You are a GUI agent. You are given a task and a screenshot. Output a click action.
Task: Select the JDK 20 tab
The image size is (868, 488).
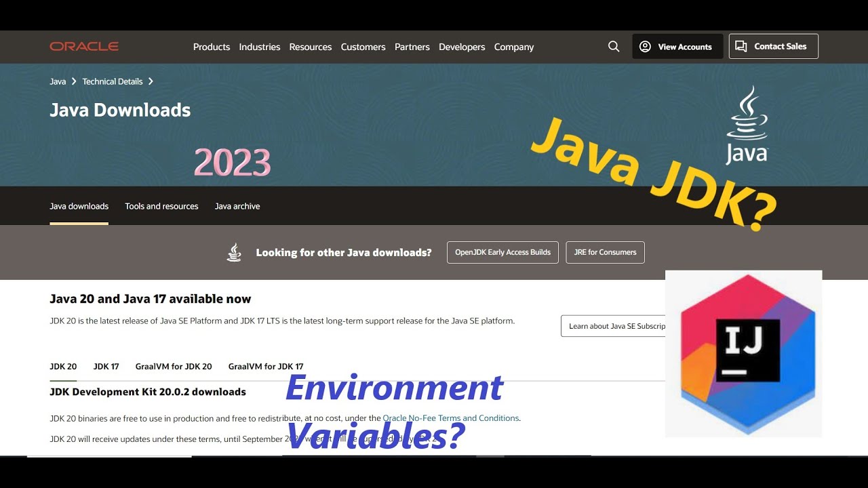coord(63,367)
